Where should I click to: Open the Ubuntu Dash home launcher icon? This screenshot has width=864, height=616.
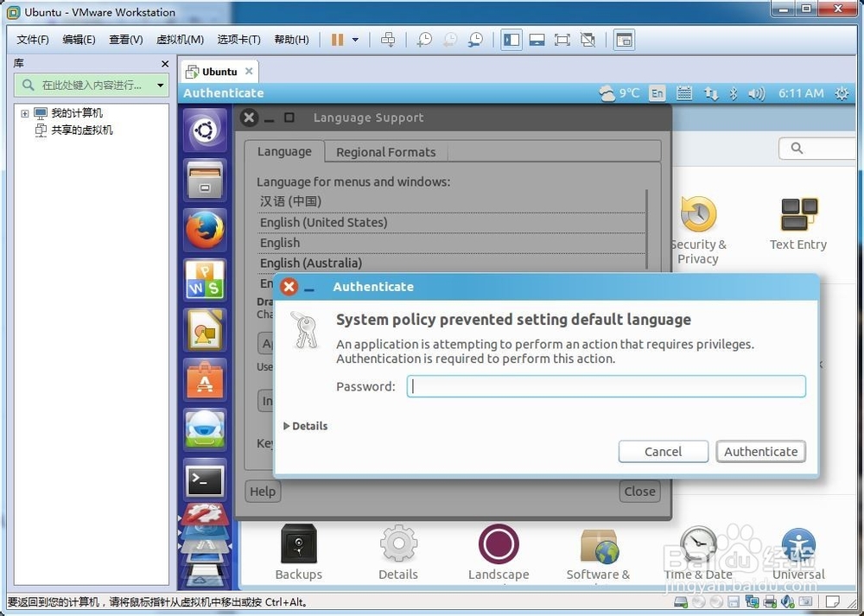(205, 130)
